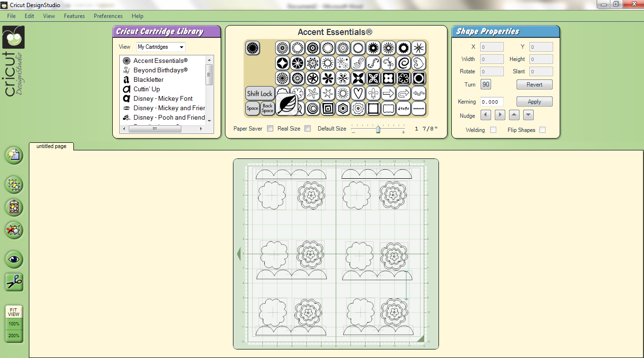The height and width of the screenshot is (358, 644).
Task: Select the wavy rectangle label key
Action: point(388,108)
